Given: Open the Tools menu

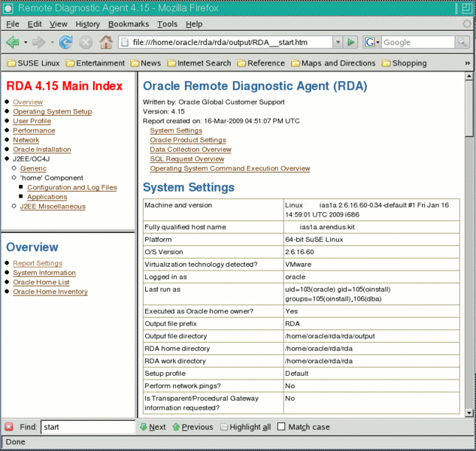Looking at the screenshot, I should pos(167,24).
